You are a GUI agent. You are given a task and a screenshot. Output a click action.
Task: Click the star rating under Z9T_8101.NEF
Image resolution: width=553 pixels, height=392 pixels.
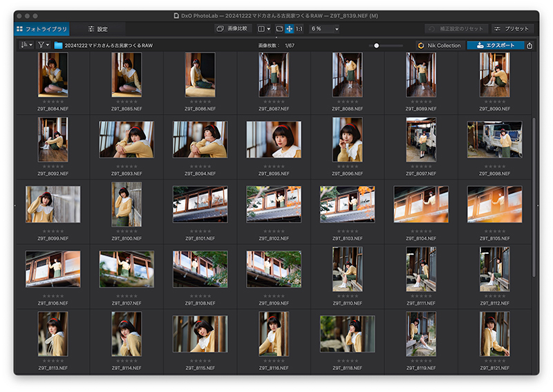pos(200,231)
